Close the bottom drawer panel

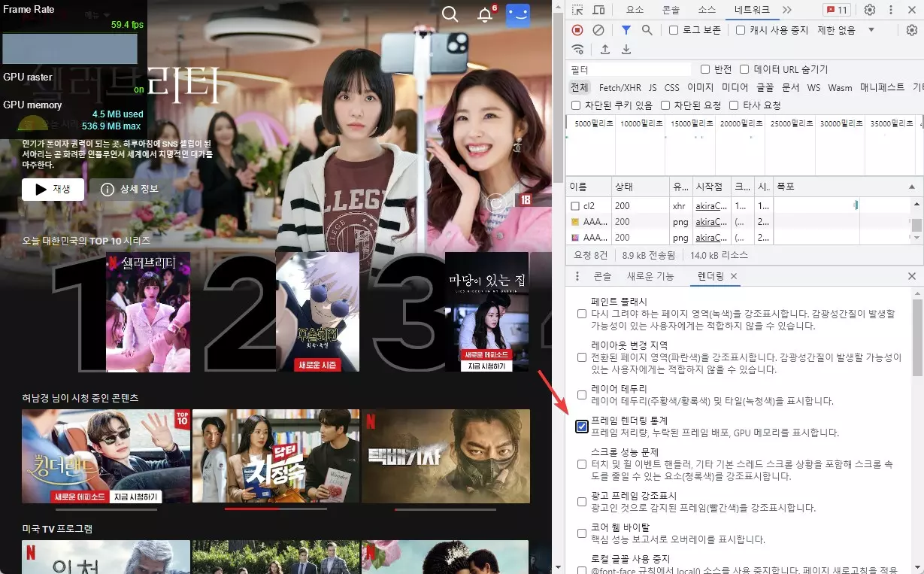tap(911, 276)
